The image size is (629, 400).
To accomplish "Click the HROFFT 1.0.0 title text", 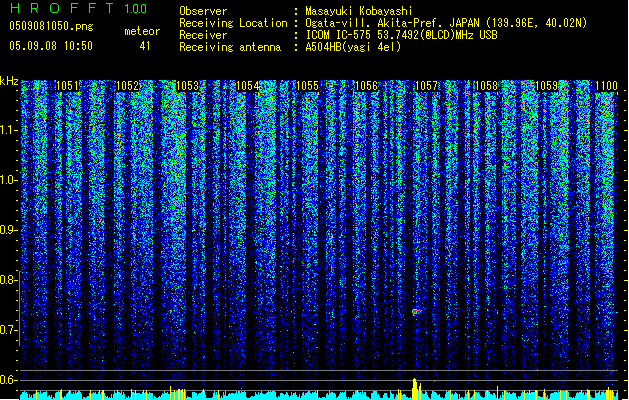I will click(x=78, y=8).
